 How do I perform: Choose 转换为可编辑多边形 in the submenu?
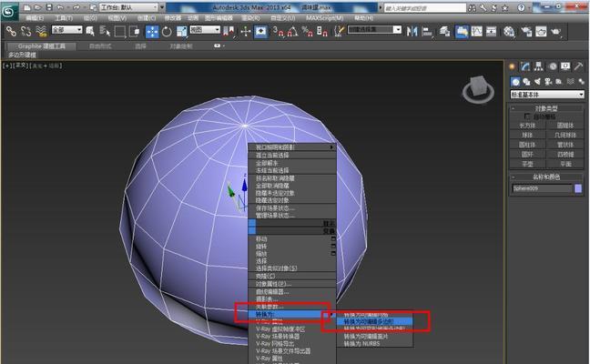point(375,321)
